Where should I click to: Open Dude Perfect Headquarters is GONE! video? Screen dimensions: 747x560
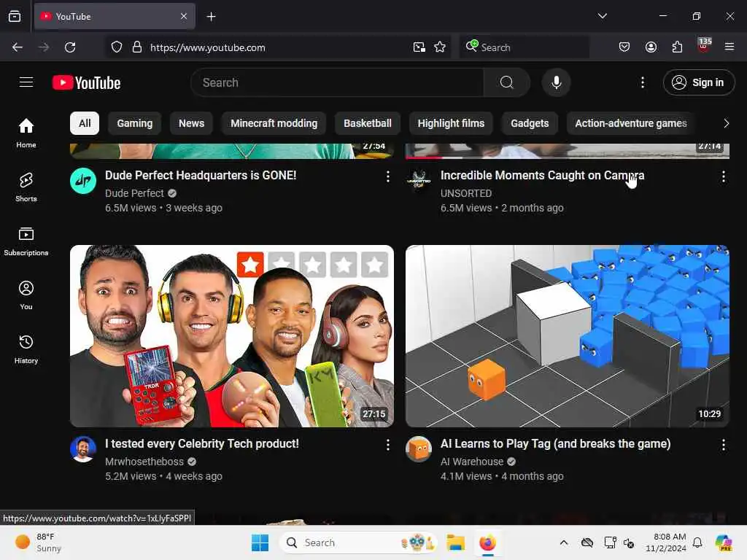(201, 175)
